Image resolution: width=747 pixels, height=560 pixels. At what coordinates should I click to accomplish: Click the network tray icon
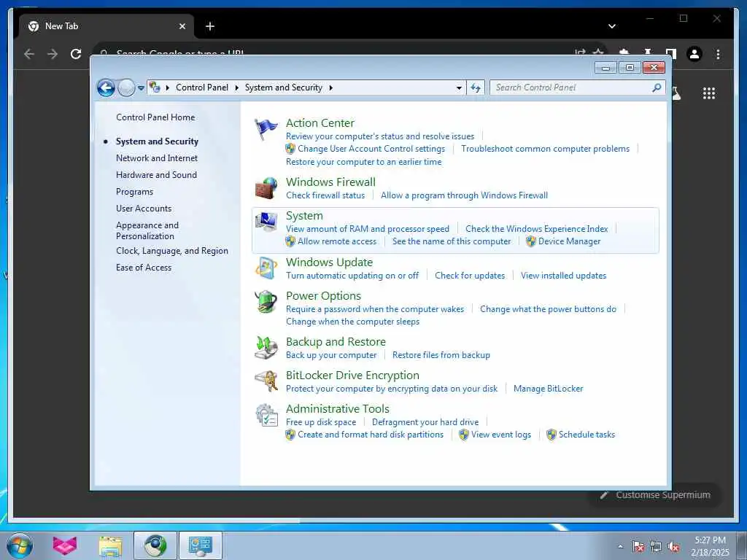(656, 547)
